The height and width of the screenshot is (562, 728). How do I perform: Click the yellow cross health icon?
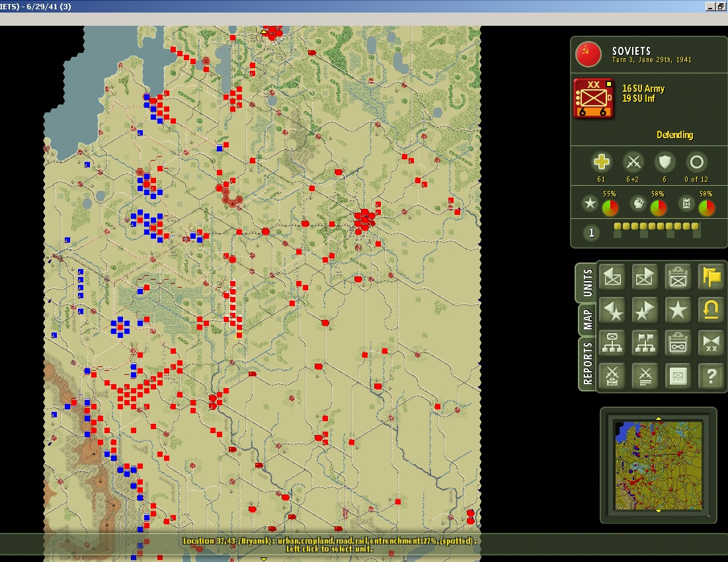point(601,162)
